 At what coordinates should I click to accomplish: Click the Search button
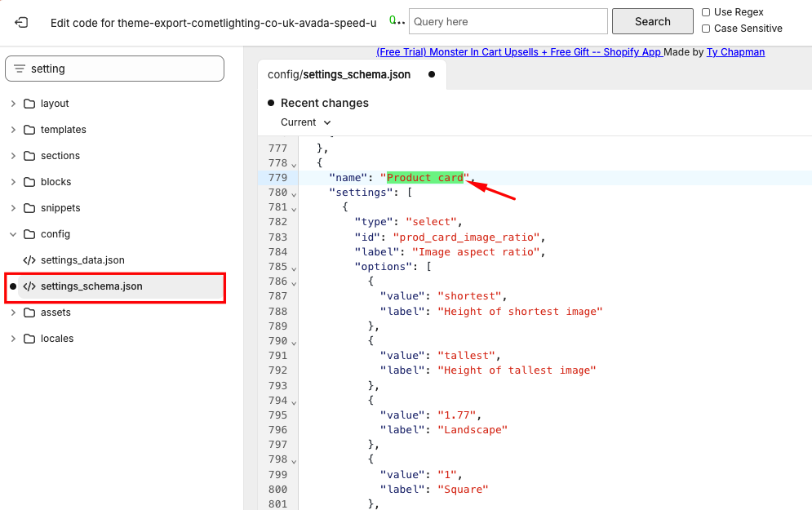(653, 21)
